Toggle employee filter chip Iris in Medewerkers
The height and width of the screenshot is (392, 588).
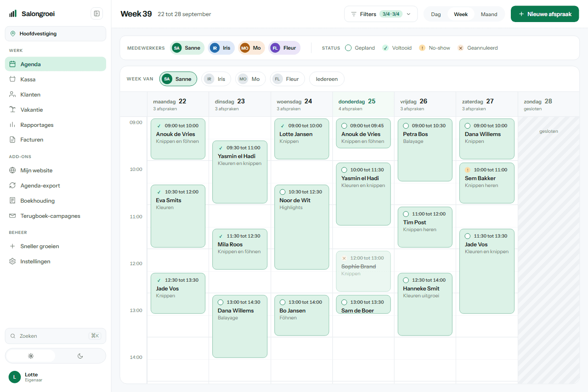coord(221,48)
